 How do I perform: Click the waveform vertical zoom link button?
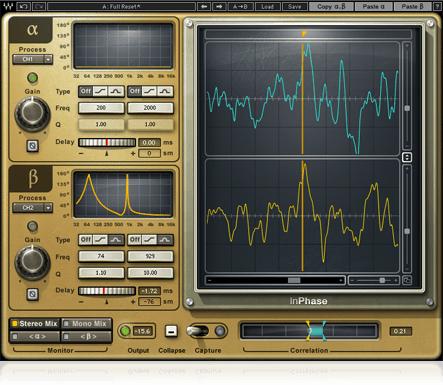point(407,157)
